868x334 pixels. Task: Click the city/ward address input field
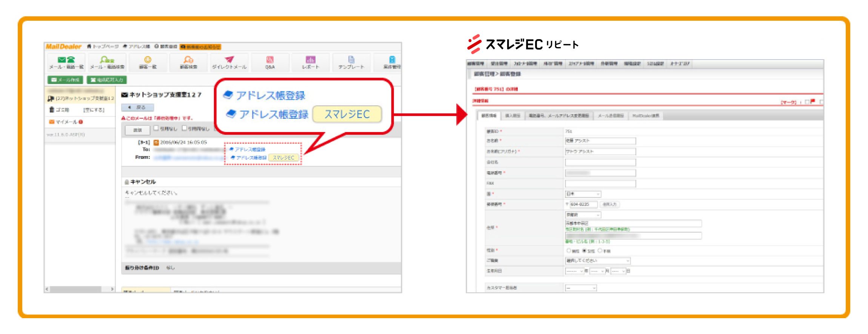click(633, 224)
